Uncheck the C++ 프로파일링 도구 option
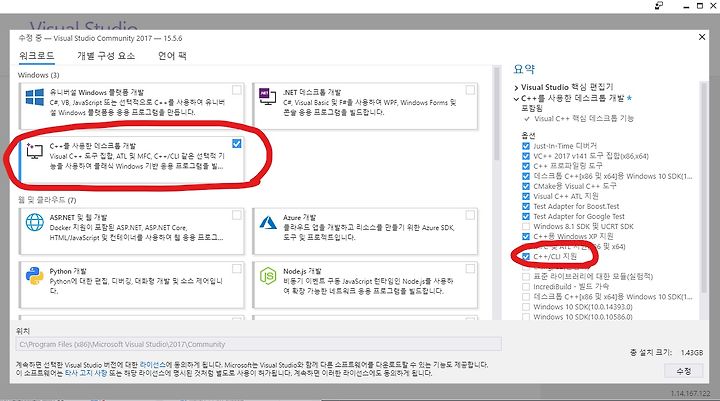This screenshot has height=401, width=720. (526, 166)
